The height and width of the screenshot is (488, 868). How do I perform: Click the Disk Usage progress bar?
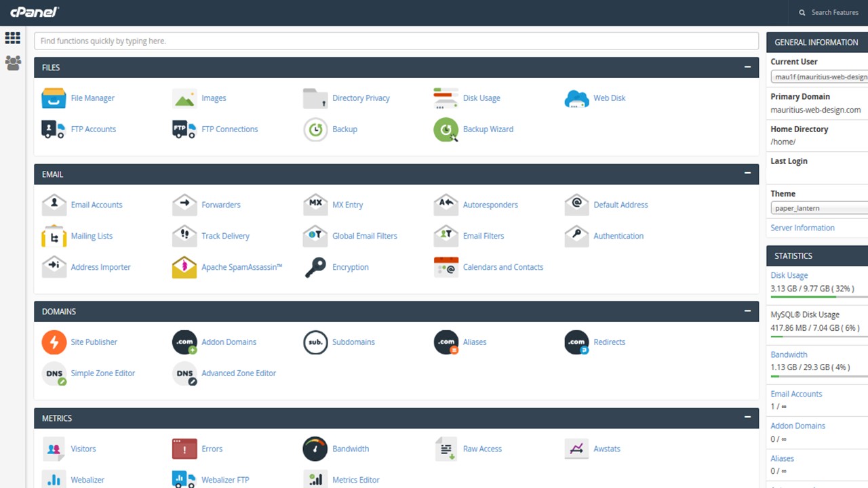819,297
